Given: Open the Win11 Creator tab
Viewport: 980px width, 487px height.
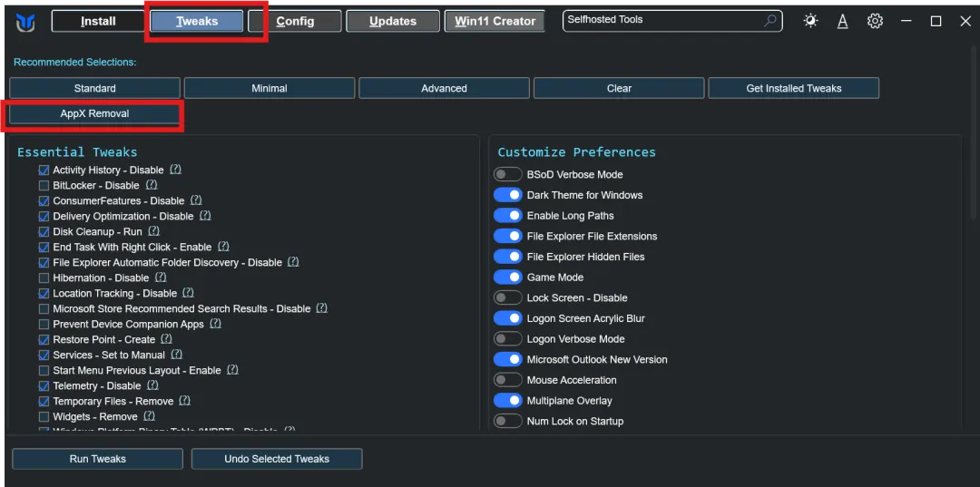Looking at the screenshot, I should (495, 21).
